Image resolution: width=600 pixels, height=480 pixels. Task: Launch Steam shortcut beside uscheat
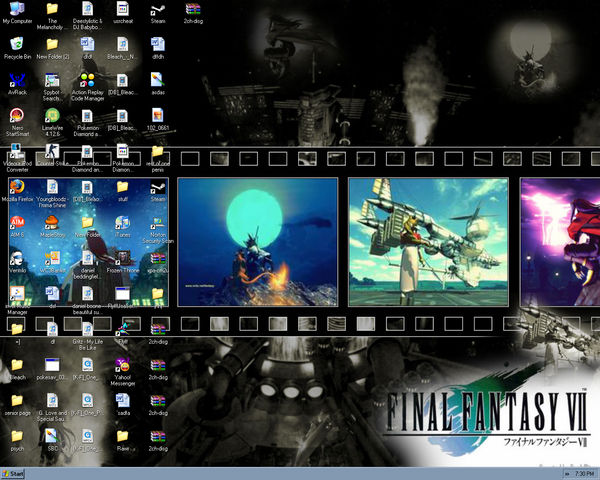pyautogui.click(x=158, y=12)
